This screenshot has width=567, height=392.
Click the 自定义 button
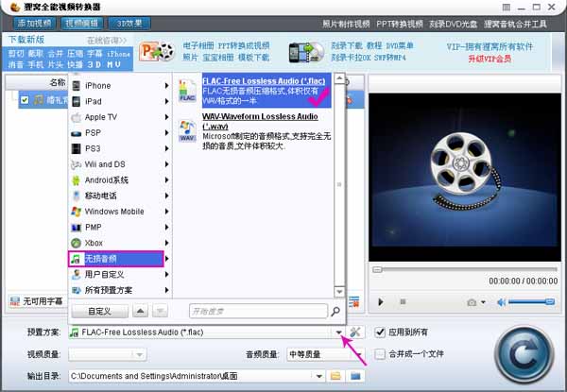pyautogui.click(x=100, y=311)
